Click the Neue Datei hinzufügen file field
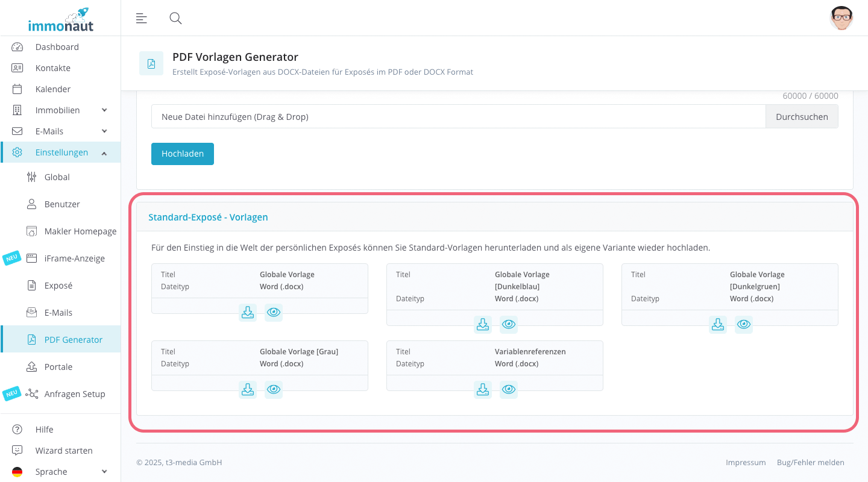868x482 pixels. click(459, 117)
